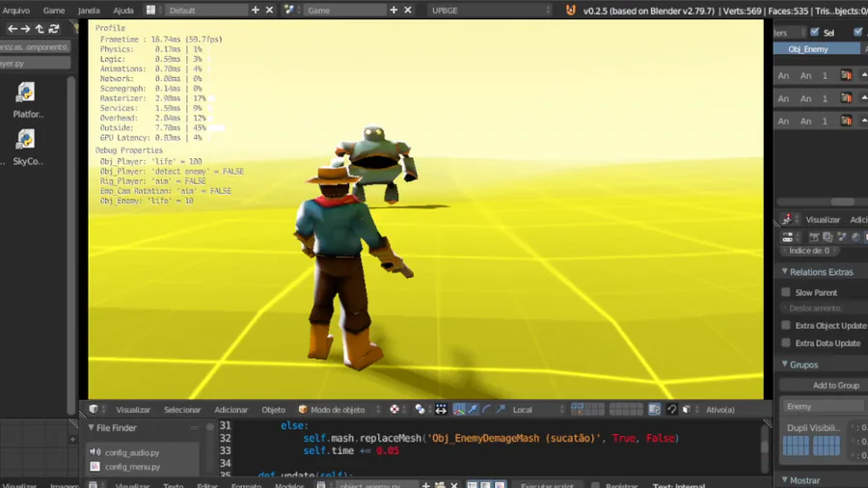
Task: Toggle the Sel checkbox in logic editor
Action: point(814,32)
